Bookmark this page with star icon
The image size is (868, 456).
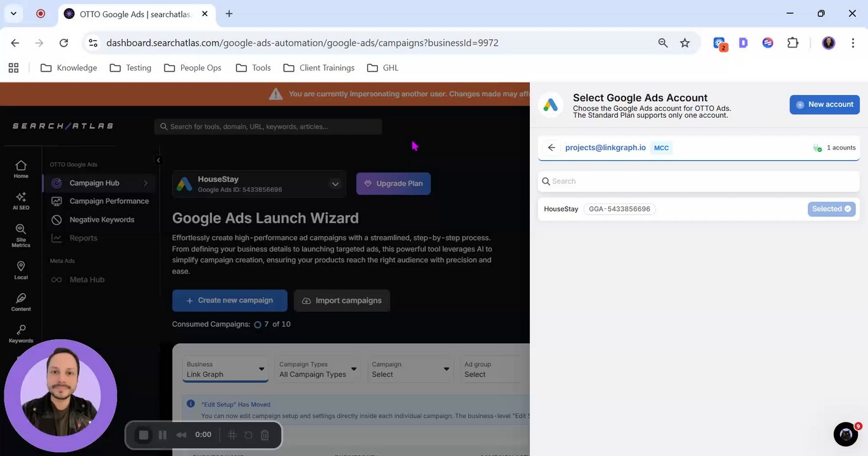pos(684,43)
